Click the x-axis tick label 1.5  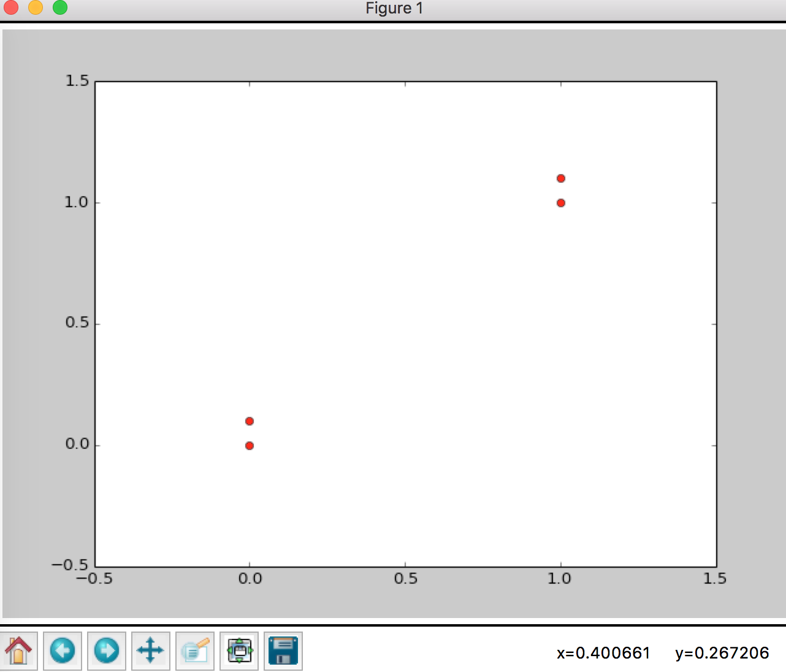click(x=715, y=579)
